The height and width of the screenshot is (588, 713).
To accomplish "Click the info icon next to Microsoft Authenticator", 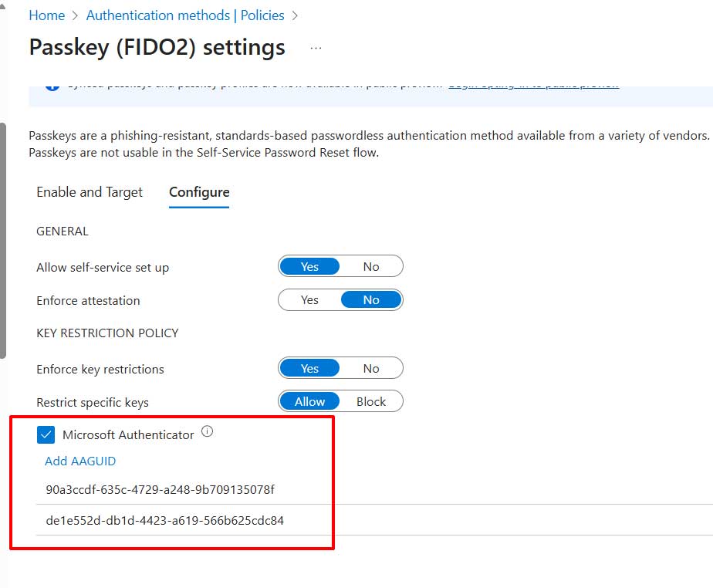I will [207, 432].
